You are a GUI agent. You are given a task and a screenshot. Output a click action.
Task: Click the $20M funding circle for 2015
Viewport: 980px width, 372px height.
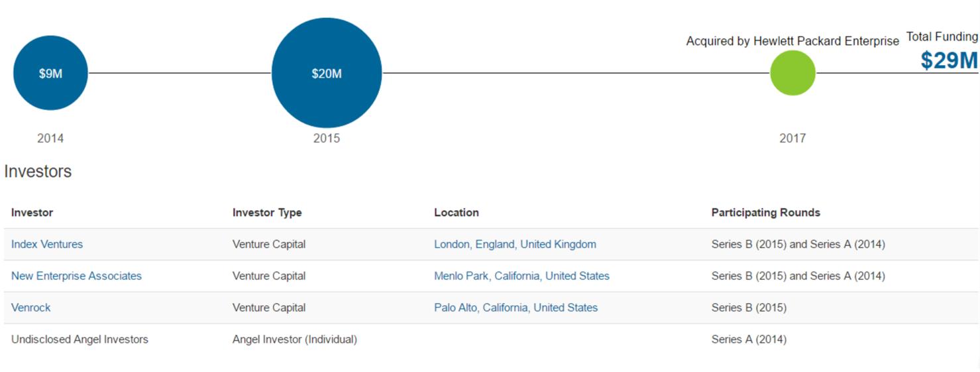coord(327,73)
